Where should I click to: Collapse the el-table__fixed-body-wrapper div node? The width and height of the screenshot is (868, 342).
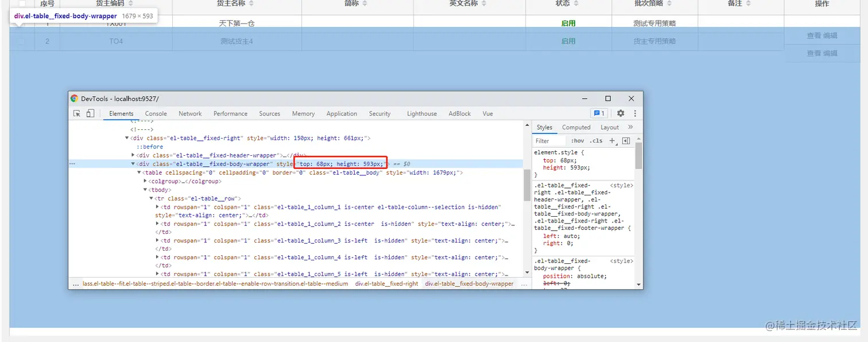point(133,164)
